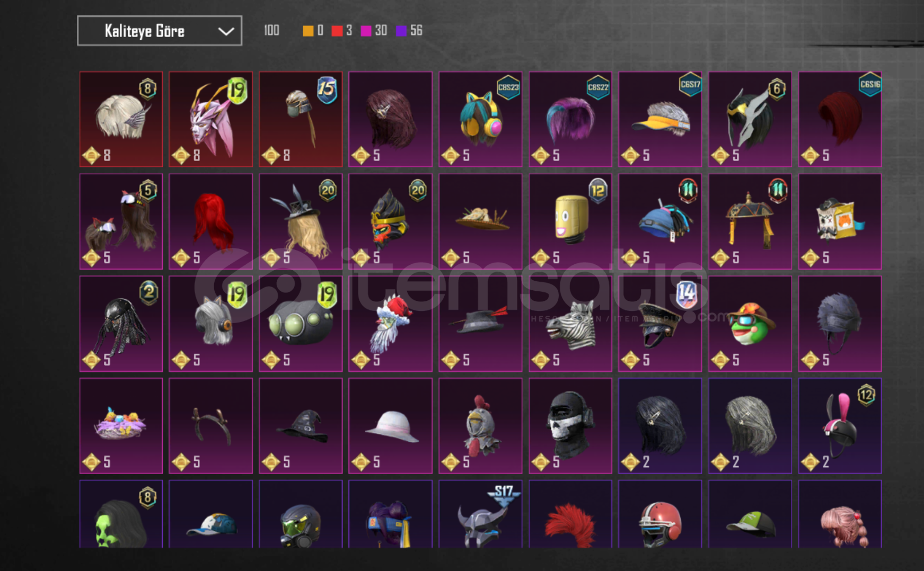Select the zebra head mask item
924x571 pixels.
pyautogui.click(x=570, y=324)
